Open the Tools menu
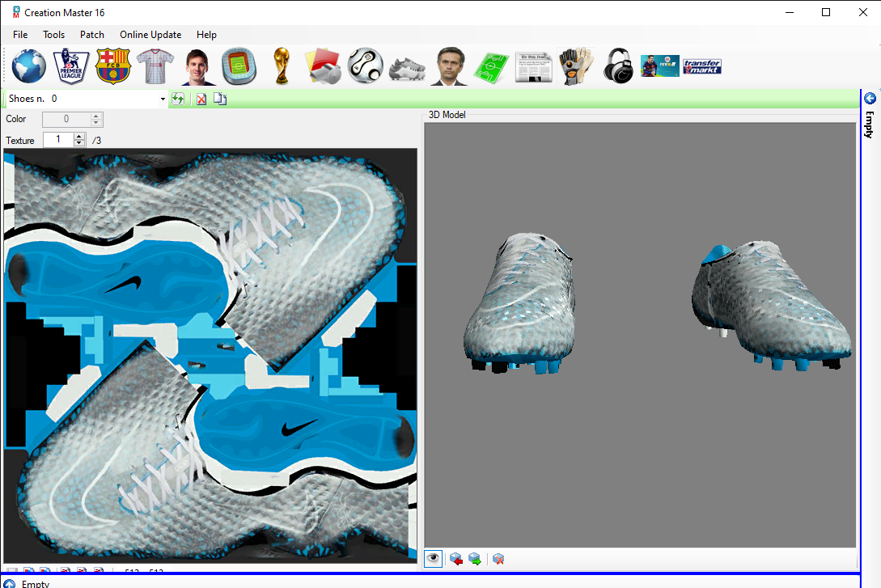The image size is (881, 588). [54, 35]
